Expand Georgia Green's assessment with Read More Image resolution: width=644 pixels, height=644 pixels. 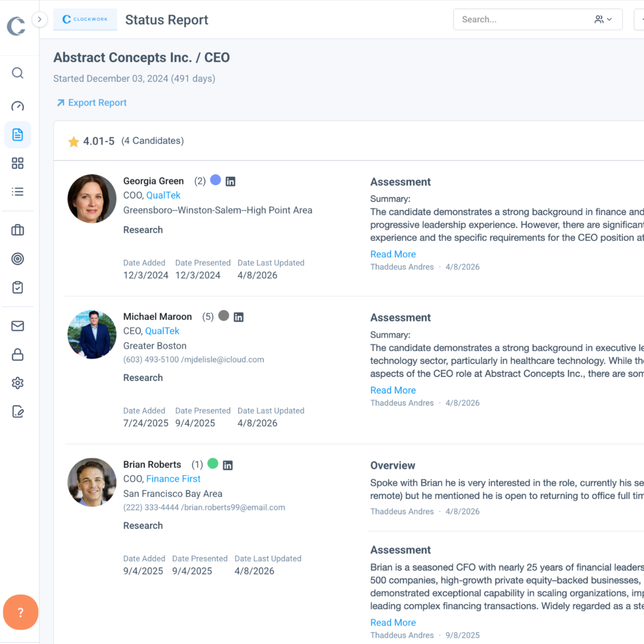393,254
